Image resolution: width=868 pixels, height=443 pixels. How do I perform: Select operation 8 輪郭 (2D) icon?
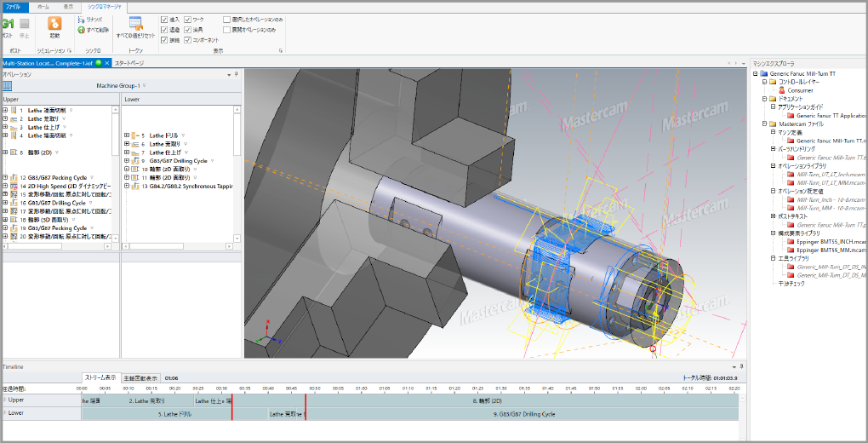(x=14, y=152)
